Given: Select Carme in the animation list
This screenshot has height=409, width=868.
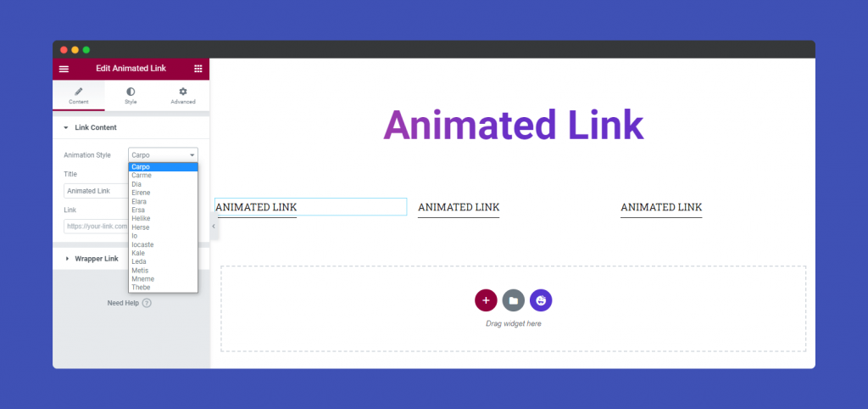Looking at the screenshot, I should click(163, 176).
